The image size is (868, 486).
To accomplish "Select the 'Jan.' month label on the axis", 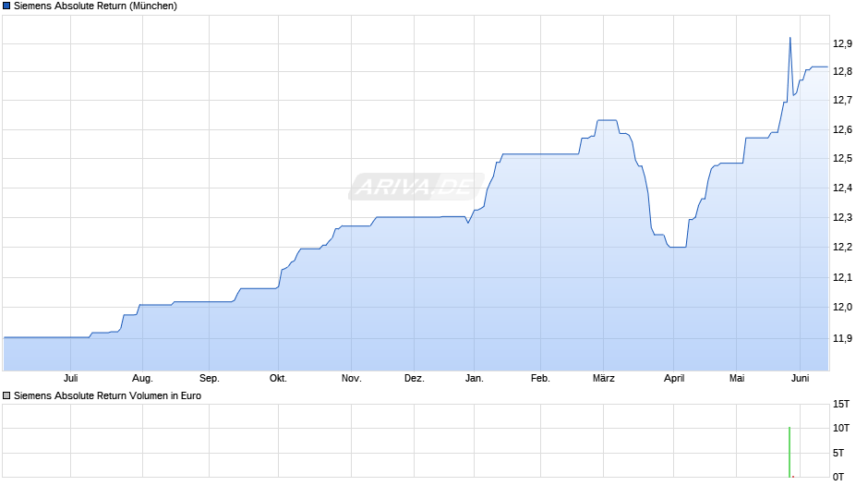I will click(x=474, y=379).
